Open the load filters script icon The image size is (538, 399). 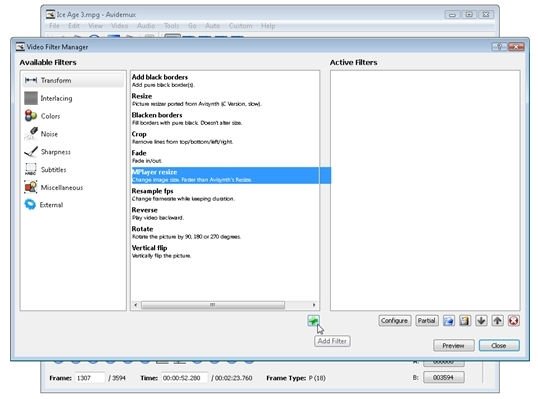coord(448,321)
